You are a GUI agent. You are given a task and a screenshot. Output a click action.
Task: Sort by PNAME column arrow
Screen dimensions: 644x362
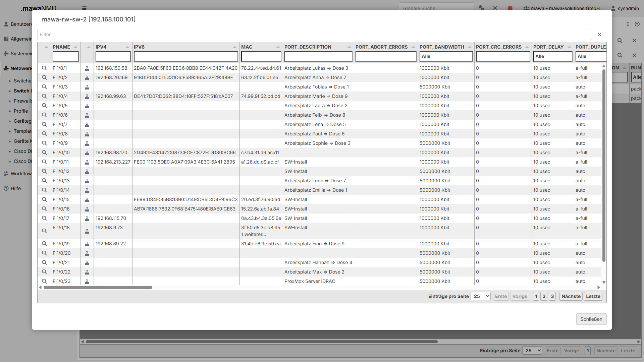[75, 47]
